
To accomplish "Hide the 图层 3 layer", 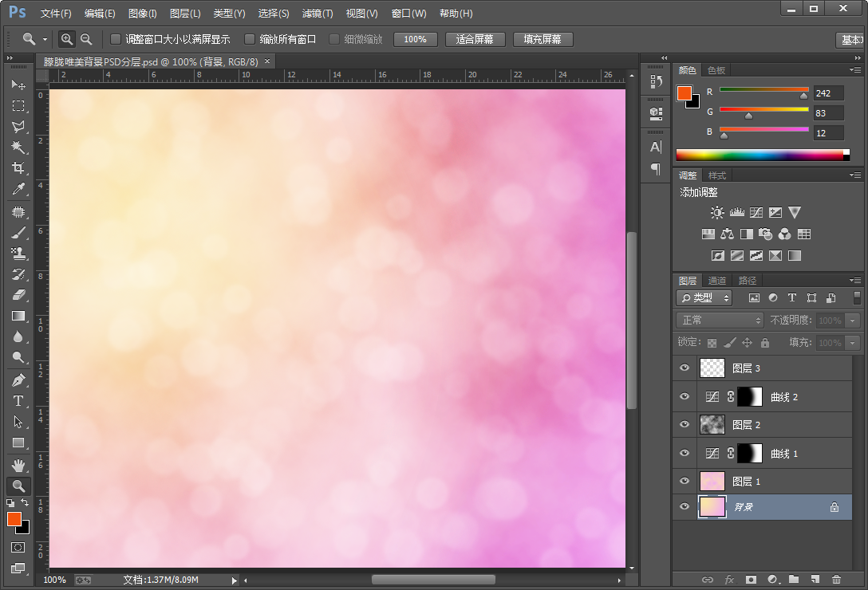I will (x=684, y=368).
